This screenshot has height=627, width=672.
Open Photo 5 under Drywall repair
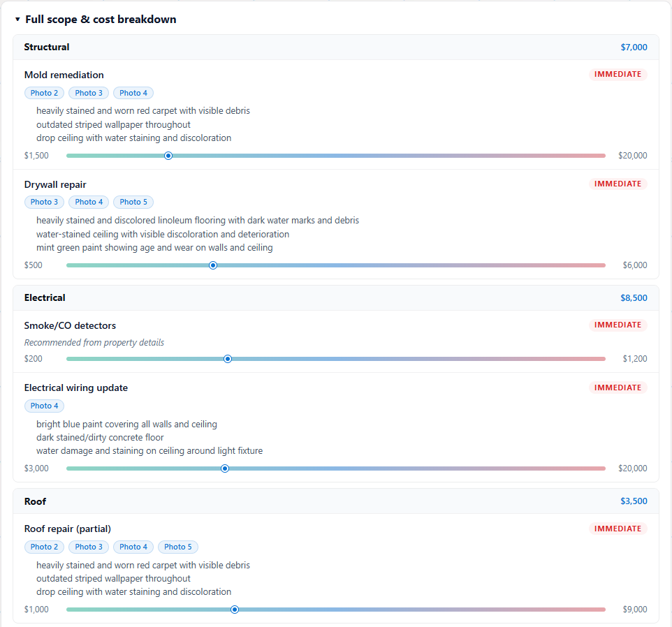click(x=133, y=202)
